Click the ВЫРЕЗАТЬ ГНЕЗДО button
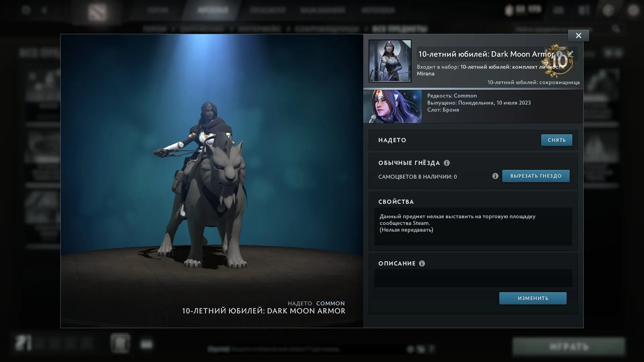 click(536, 176)
